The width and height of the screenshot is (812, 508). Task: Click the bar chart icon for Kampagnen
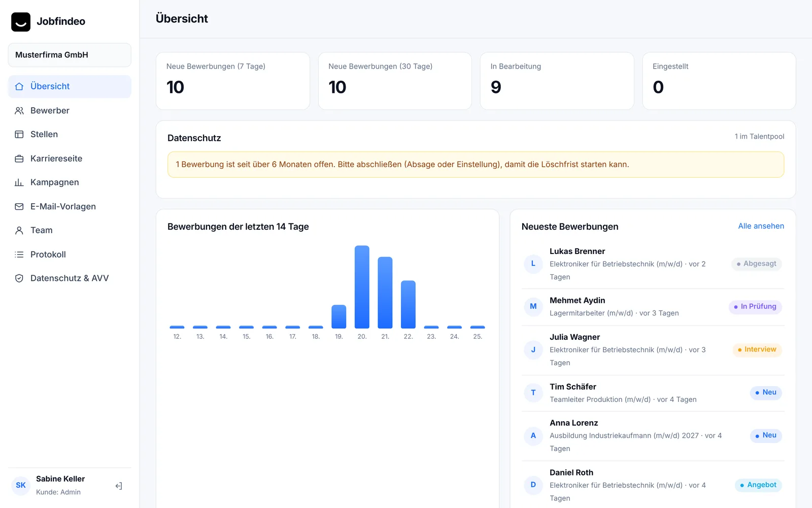point(19,182)
